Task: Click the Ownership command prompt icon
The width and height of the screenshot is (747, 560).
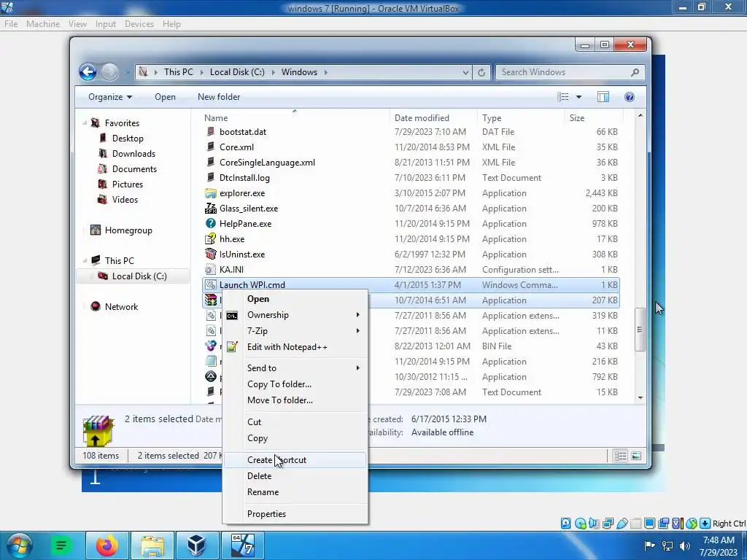Action: (232, 316)
